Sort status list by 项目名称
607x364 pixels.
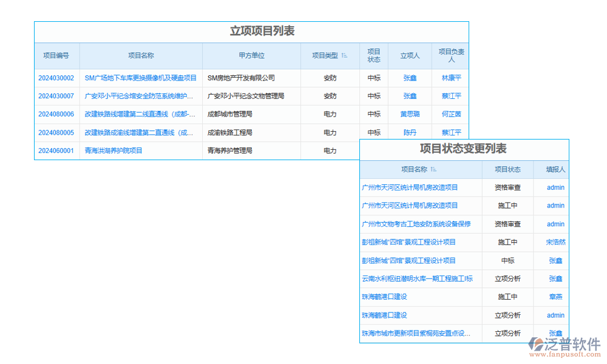pyautogui.click(x=433, y=170)
